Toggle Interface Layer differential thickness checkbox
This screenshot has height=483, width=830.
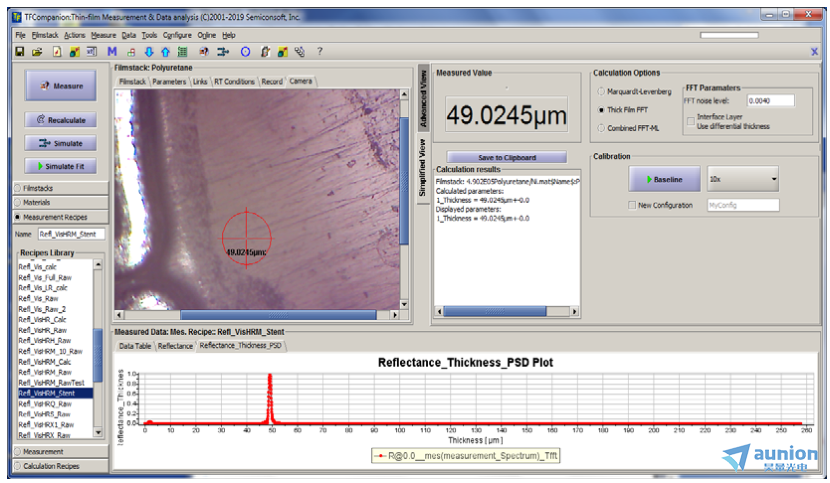[691, 121]
